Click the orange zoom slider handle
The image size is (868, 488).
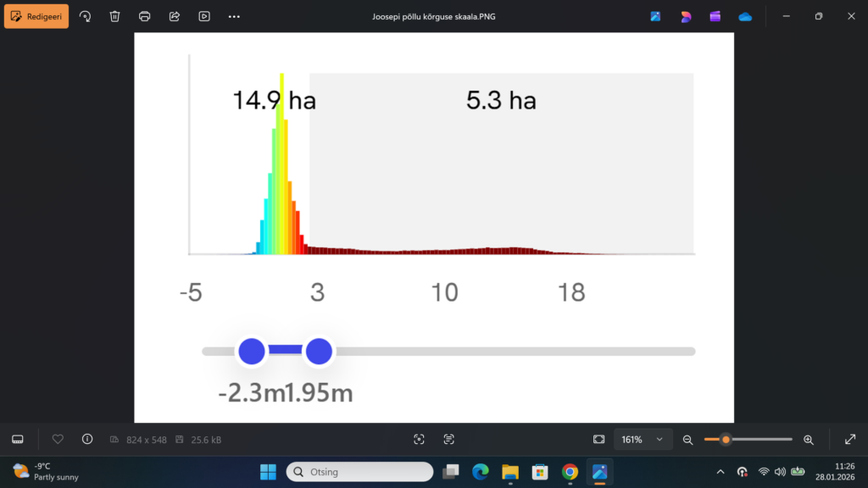click(726, 440)
